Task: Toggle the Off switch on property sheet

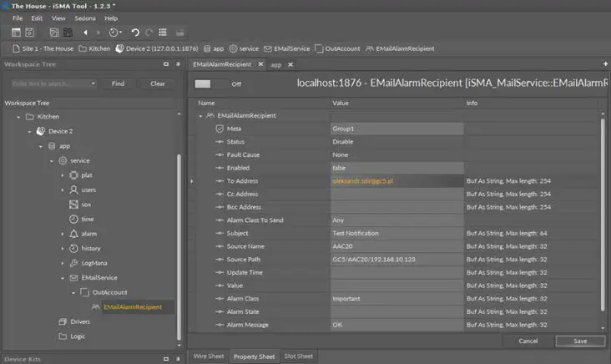Action: [x=211, y=83]
